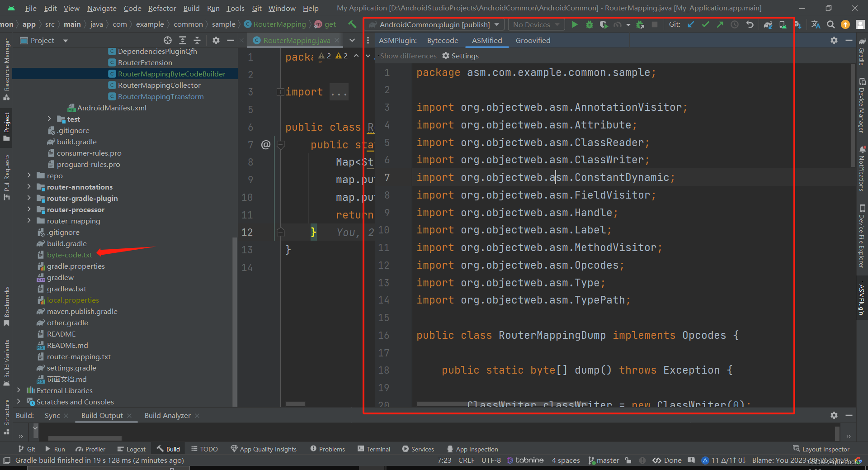Screen dimensions: 868x470
Task: Open Project panel gear options
Action: click(216, 40)
